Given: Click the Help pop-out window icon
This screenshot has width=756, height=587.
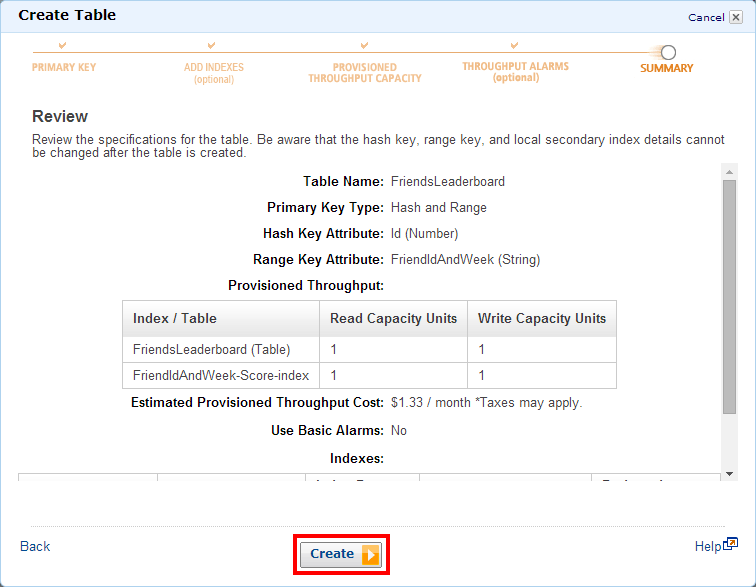Looking at the screenshot, I should (x=731, y=543).
